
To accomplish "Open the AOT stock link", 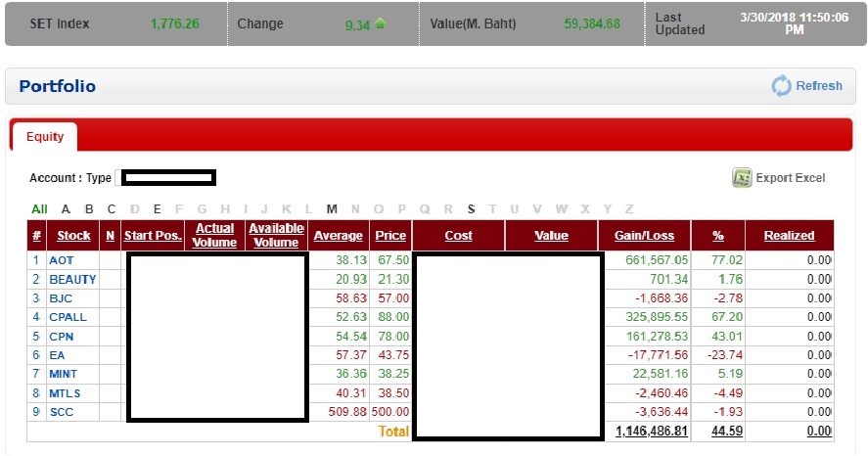I will click(62, 260).
